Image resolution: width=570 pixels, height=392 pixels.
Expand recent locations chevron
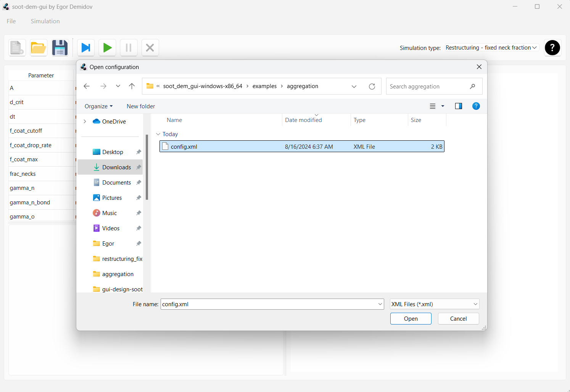coord(118,86)
